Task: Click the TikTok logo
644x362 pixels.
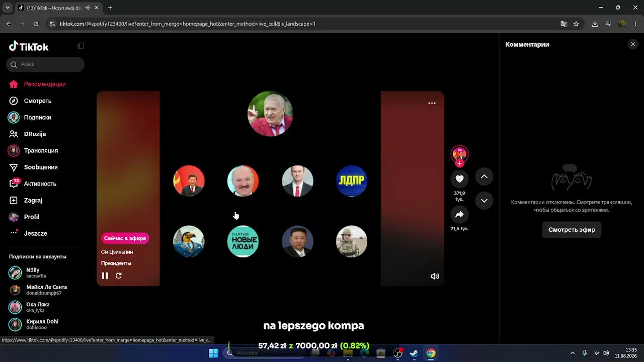Action: 29,47
